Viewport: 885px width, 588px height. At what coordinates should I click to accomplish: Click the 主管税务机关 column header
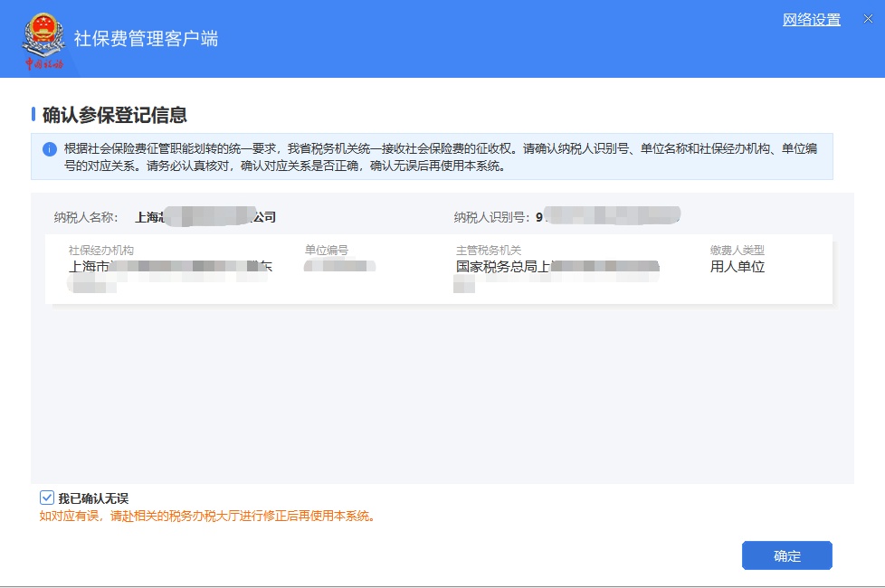tap(489, 251)
